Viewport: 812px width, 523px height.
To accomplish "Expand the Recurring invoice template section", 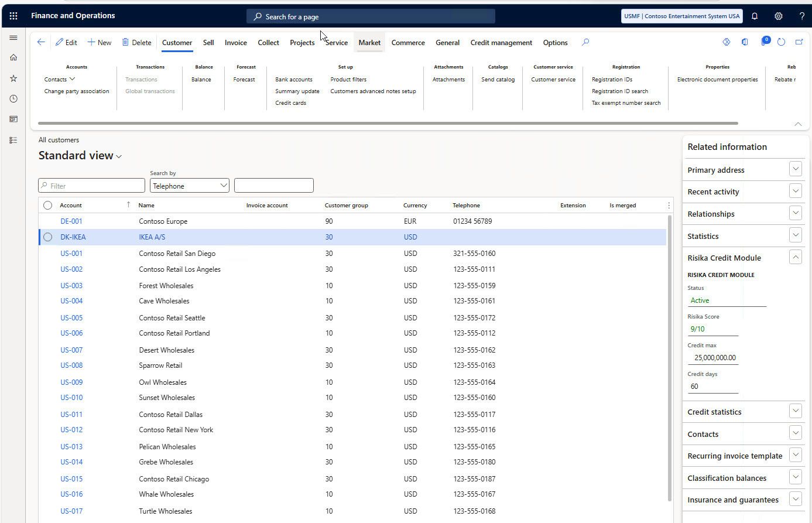I will 795,455.
